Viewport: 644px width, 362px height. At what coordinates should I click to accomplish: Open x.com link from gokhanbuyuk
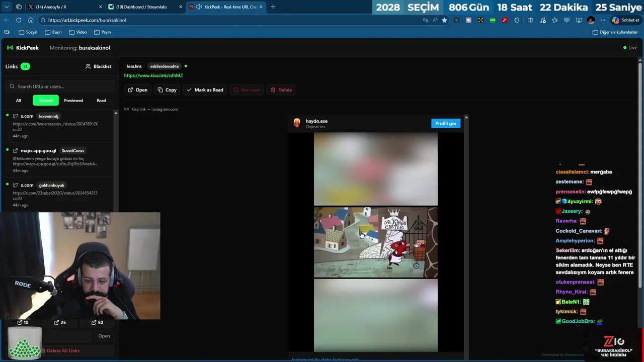point(58,195)
